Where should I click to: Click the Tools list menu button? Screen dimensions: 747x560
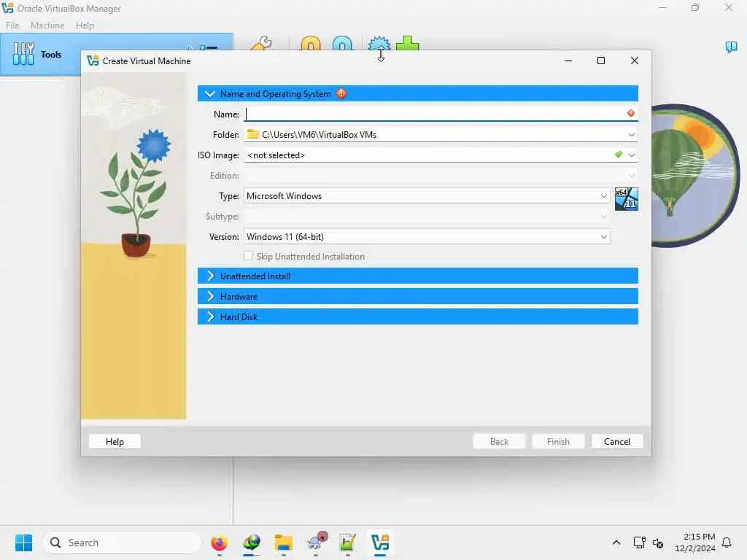click(209, 47)
